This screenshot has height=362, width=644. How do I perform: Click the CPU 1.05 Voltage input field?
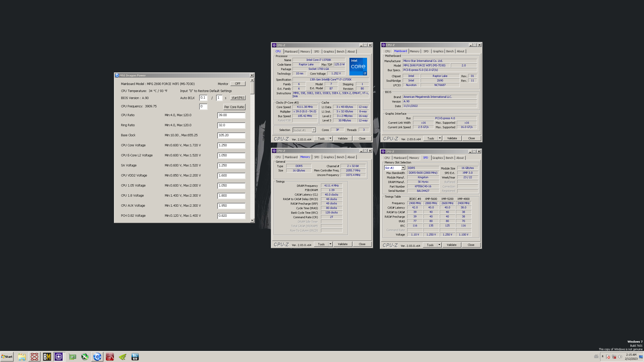tap(231, 186)
